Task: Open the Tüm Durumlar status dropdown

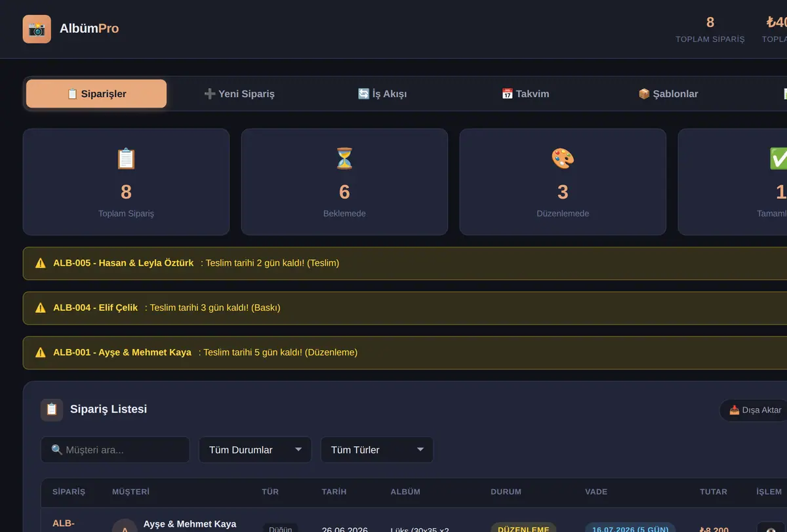Action: (255, 450)
